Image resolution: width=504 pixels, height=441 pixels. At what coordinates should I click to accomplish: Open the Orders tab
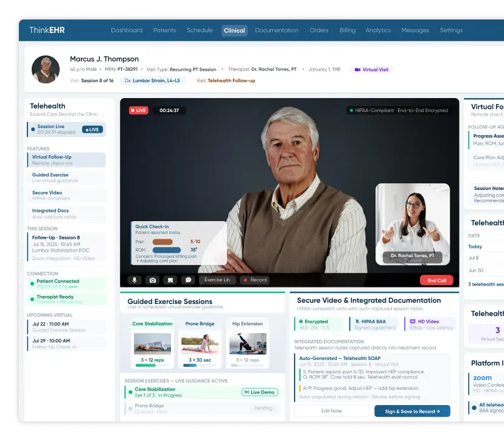coord(319,30)
